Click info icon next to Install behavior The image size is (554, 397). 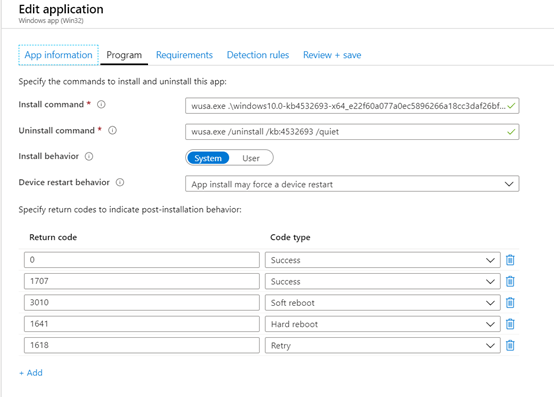(89, 156)
